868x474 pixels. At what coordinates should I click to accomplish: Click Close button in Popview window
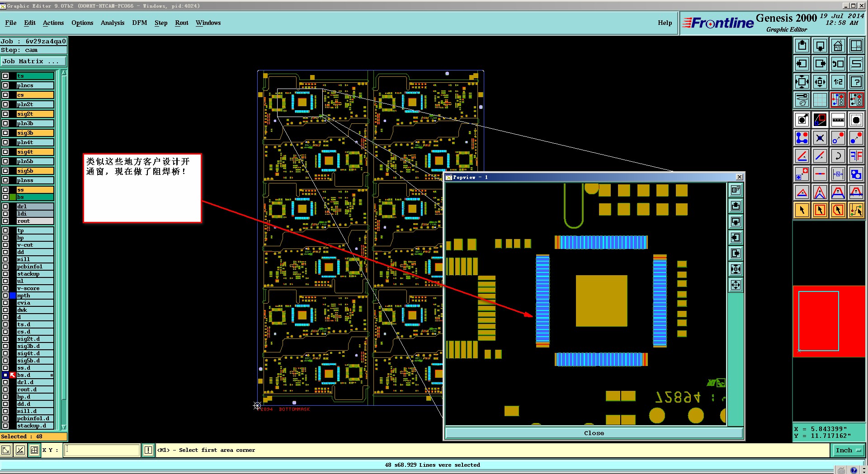[x=594, y=433]
